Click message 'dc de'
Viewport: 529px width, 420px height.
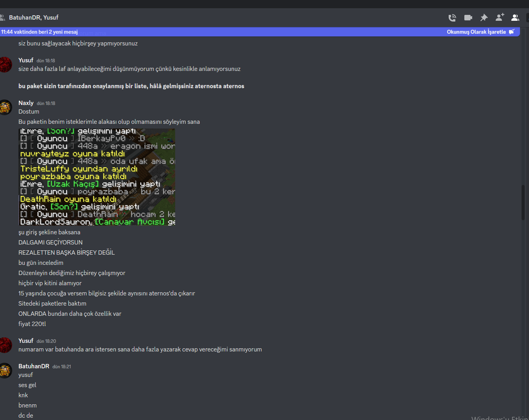click(x=26, y=416)
